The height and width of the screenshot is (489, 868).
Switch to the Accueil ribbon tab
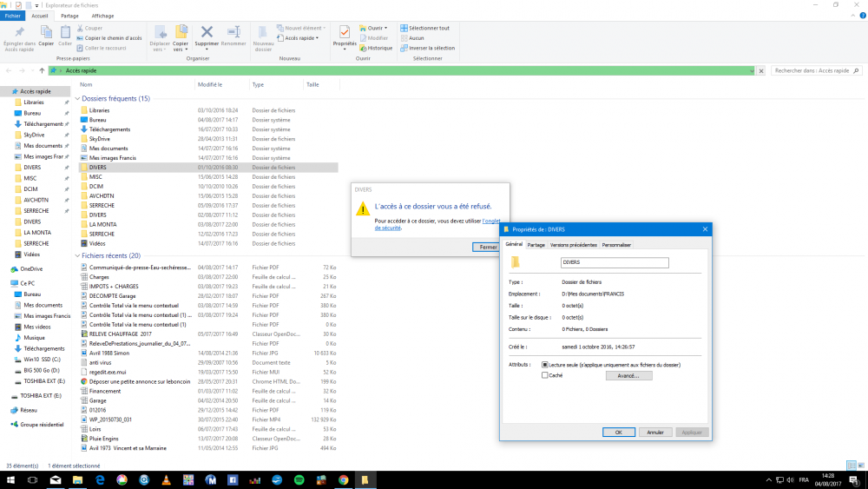tap(40, 16)
